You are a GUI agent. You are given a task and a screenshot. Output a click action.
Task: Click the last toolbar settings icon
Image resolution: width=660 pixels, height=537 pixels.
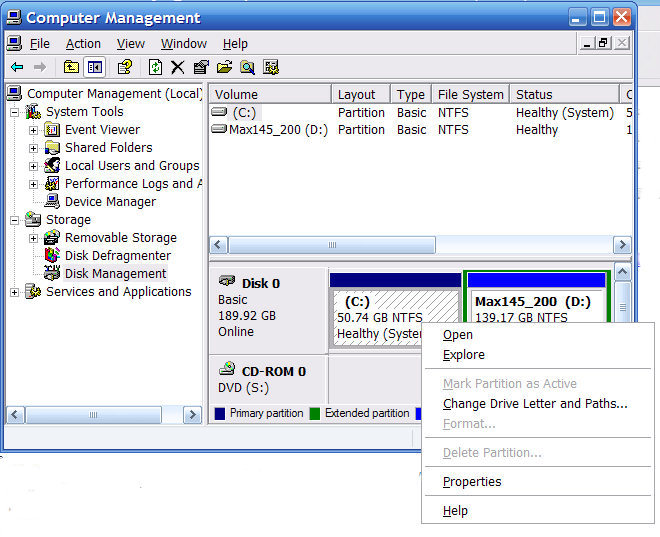click(x=271, y=67)
